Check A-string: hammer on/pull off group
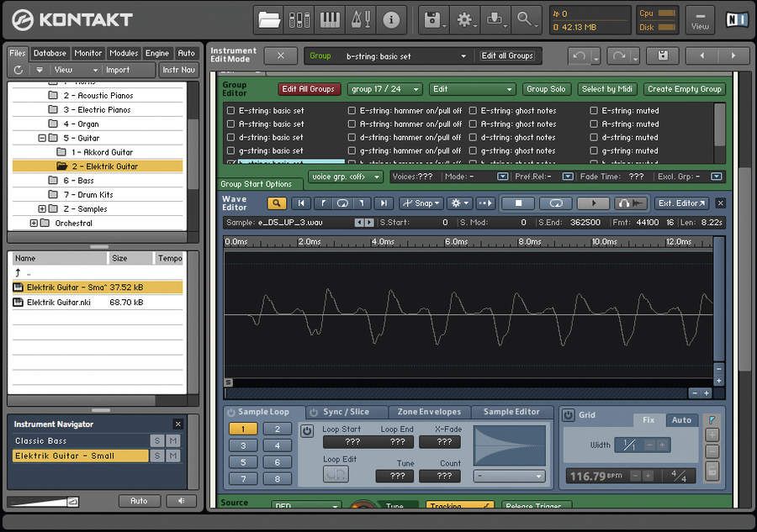 tap(352, 124)
